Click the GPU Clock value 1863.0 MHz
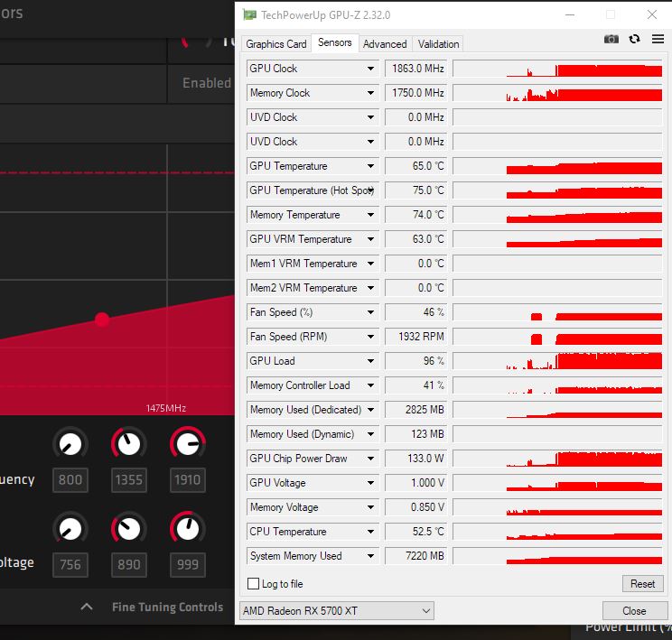 [416, 69]
